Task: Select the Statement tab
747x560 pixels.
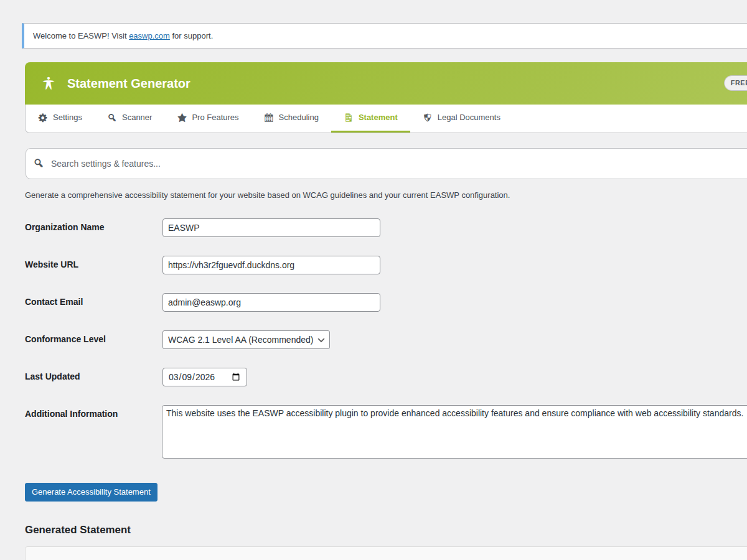Action: click(370, 118)
